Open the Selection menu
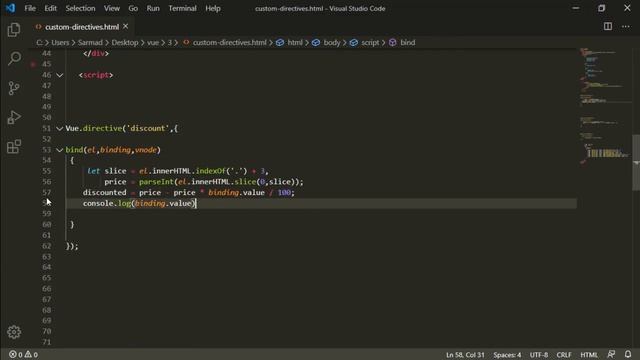Viewport: 640px width, 360px height. coord(80,8)
